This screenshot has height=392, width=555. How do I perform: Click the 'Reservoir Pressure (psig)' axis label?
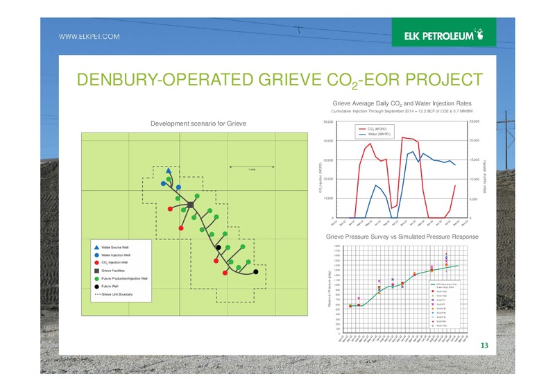329,289
